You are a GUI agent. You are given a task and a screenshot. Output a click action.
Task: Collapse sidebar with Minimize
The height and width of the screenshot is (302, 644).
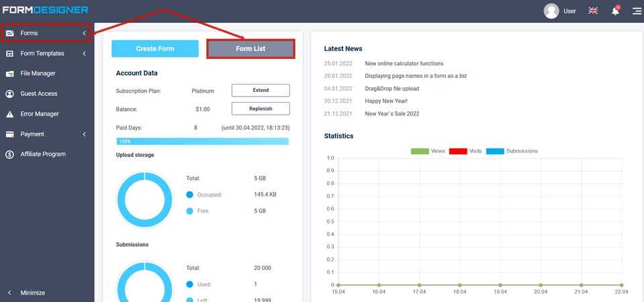tap(32, 293)
